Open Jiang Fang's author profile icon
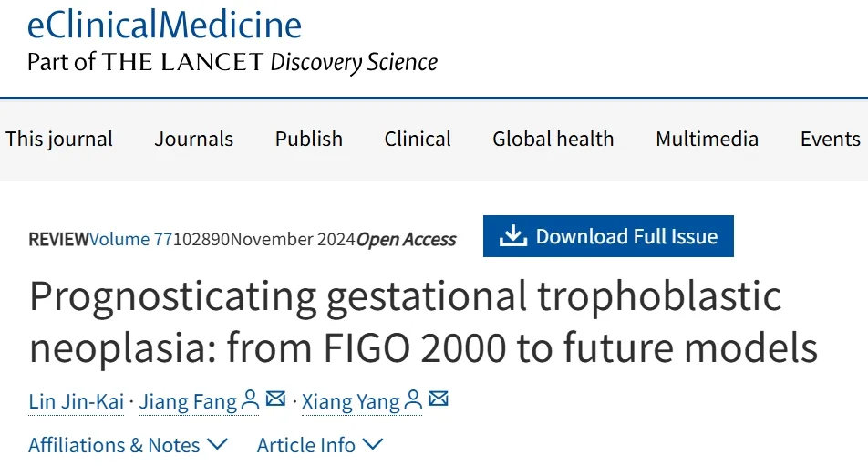The height and width of the screenshot is (466, 868). pos(251,400)
